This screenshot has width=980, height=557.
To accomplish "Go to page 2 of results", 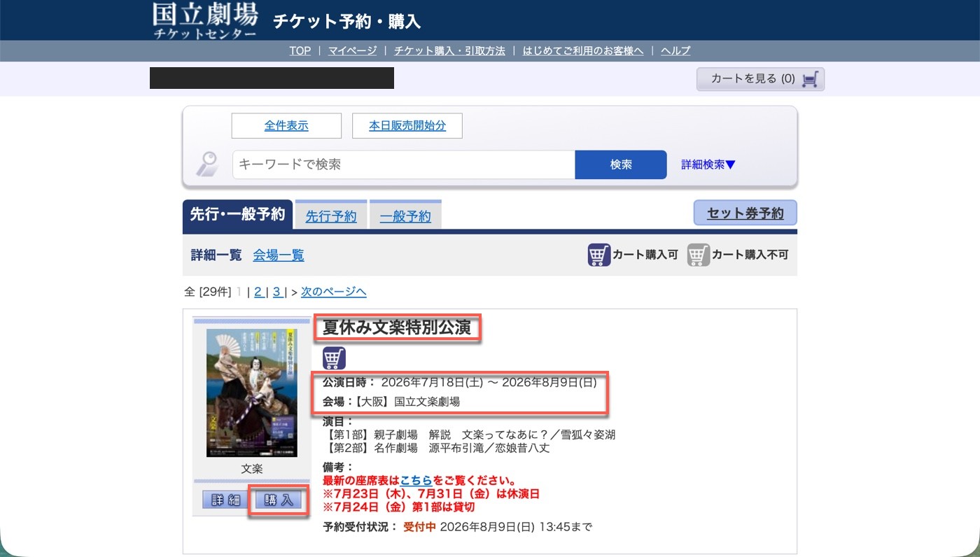I will [258, 292].
